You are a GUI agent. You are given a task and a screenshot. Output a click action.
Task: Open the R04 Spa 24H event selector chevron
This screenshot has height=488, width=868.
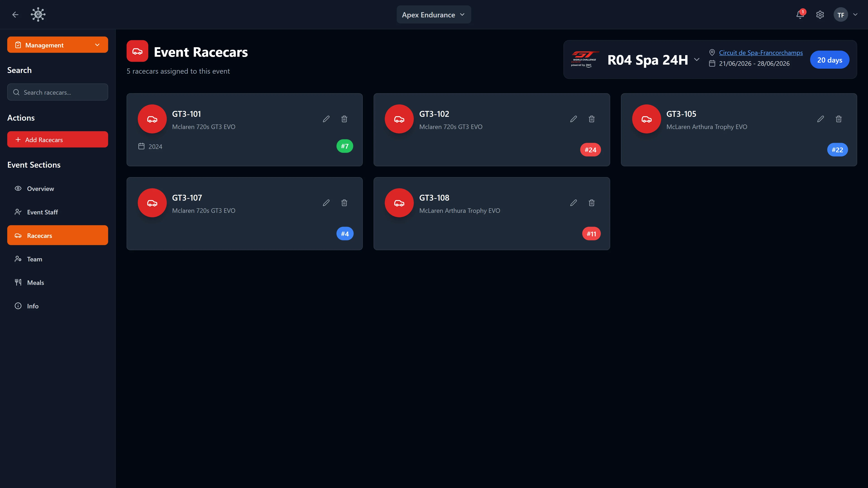[696, 60]
